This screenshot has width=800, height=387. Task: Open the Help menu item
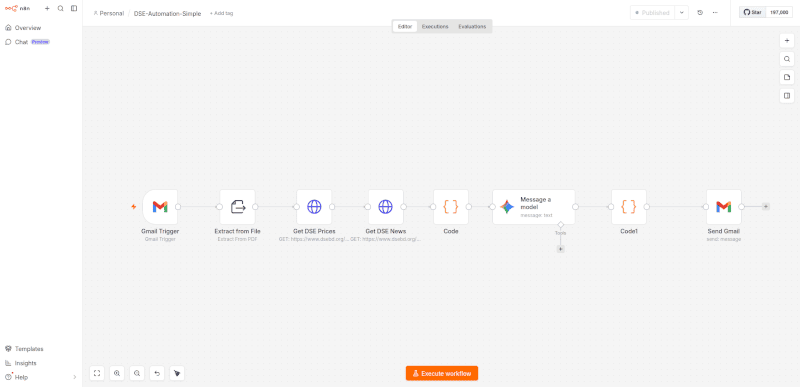click(21, 377)
